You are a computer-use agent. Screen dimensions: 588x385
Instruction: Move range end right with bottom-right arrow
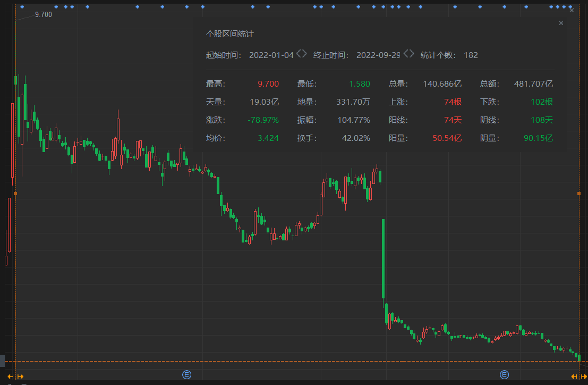click(x=583, y=376)
